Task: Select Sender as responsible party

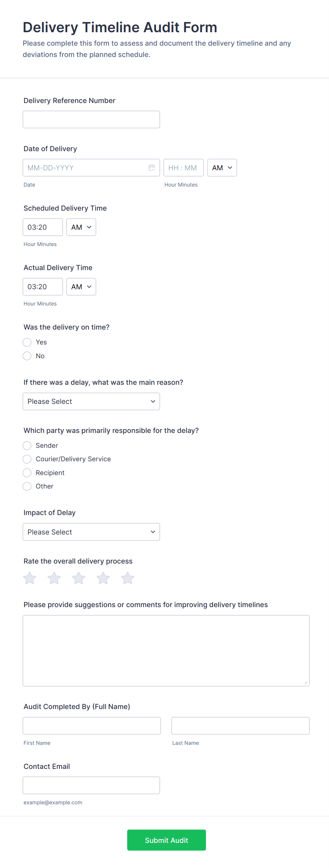Action: pyautogui.click(x=27, y=446)
